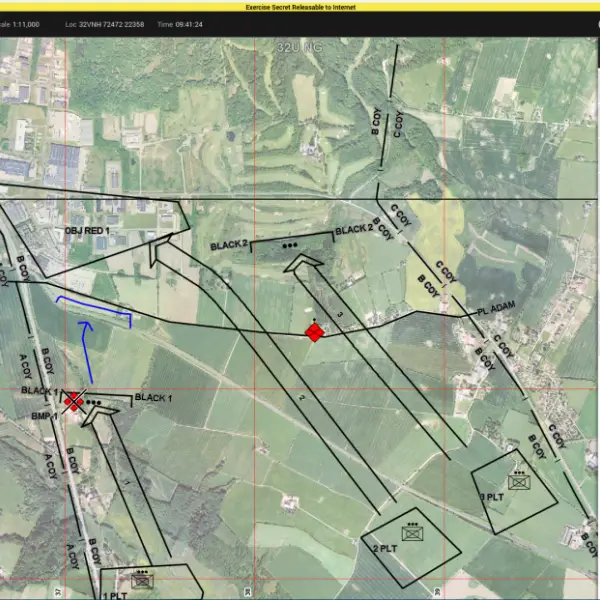Image resolution: width=600 pixels, height=600 pixels.
Task: Click the BLACK 2 label right of bracket
Action: point(354,229)
